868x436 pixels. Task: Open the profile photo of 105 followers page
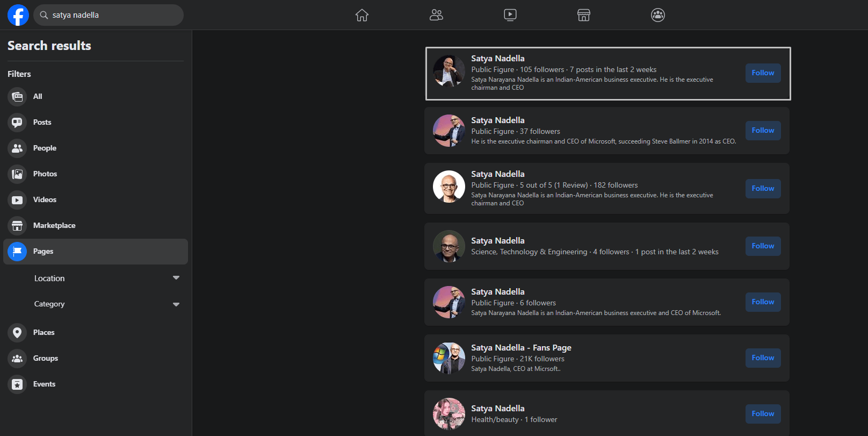449,71
